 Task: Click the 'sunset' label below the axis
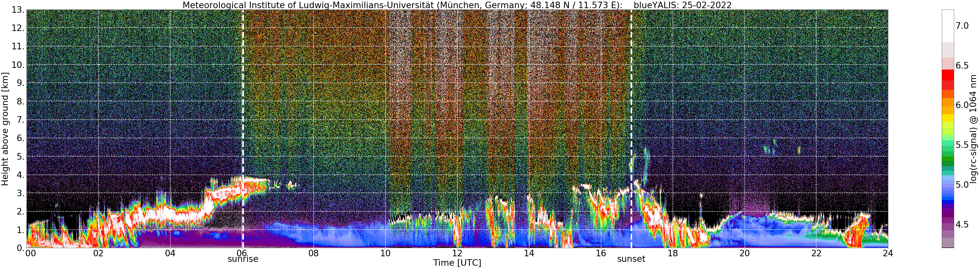click(631, 259)
